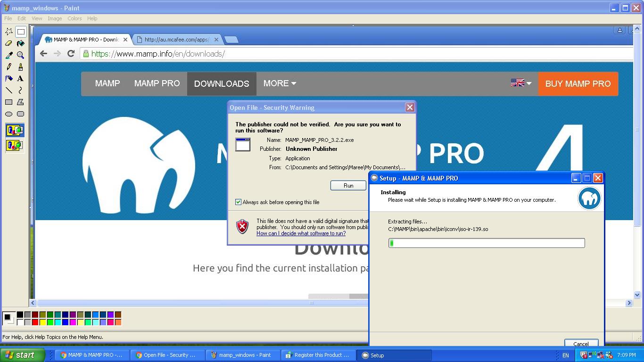Open the wireless network tray icon
The image size is (644, 362).
[x=592, y=355]
